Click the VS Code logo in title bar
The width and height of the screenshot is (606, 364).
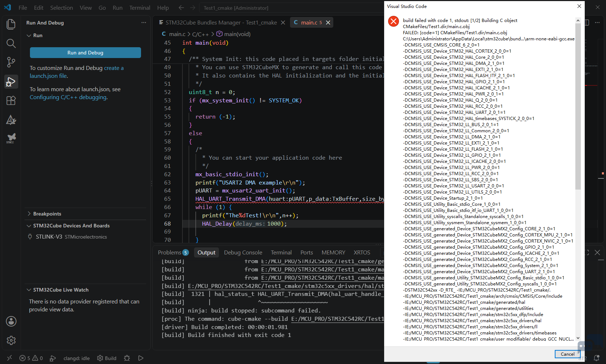[8, 8]
